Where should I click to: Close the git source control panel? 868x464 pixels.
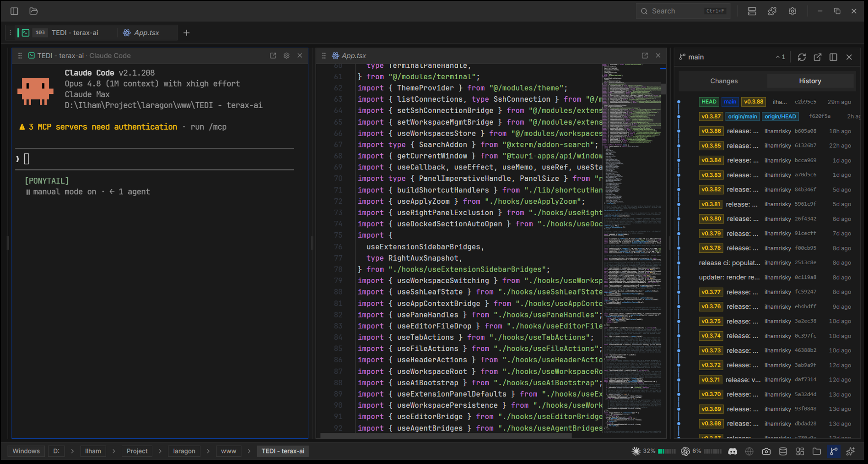pyautogui.click(x=849, y=57)
